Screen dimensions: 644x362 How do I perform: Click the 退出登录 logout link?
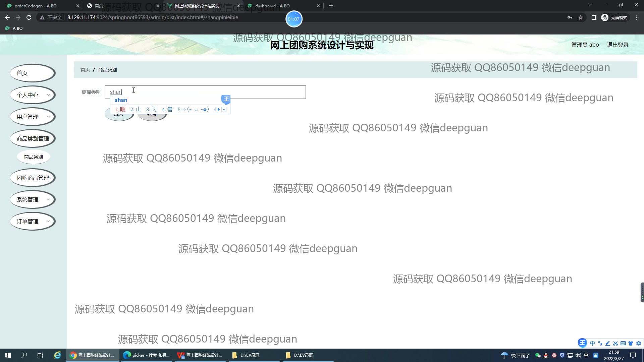click(618, 45)
